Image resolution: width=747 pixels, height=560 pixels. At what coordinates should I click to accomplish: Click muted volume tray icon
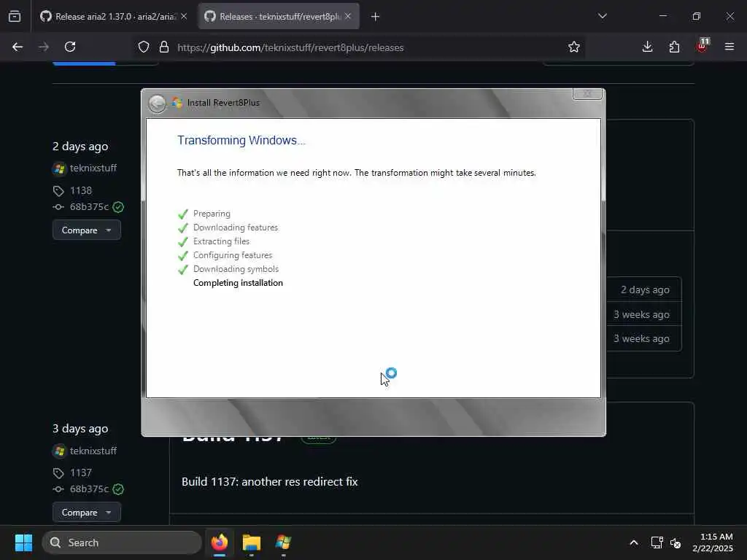coord(676,542)
